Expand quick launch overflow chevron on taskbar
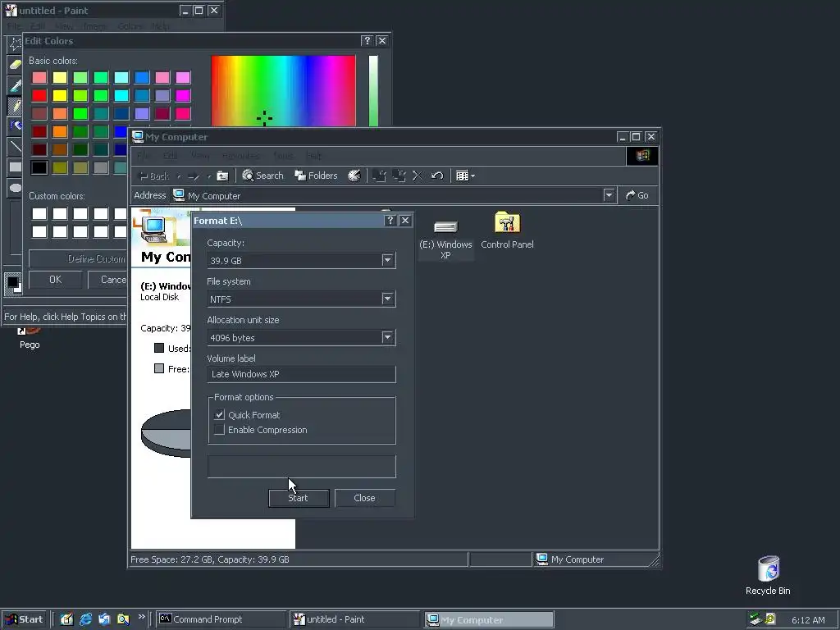The width and height of the screenshot is (840, 630). pyautogui.click(x=141, y=617)
